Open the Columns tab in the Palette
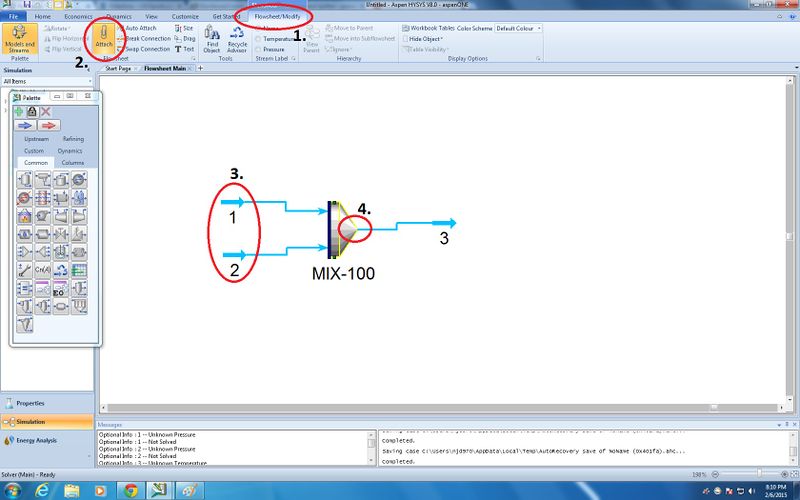The image size is (800, 500). (x=72, y=162)
